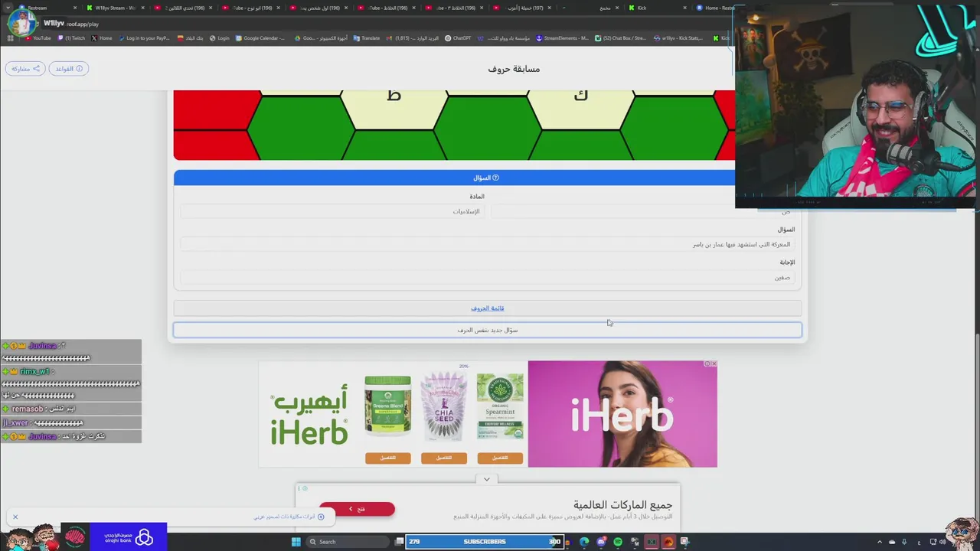Switch to the W1llyv Stream browser tab
The width and height of the screenshot is (980, 551).
pyautogui.click(x=115, y=8)
